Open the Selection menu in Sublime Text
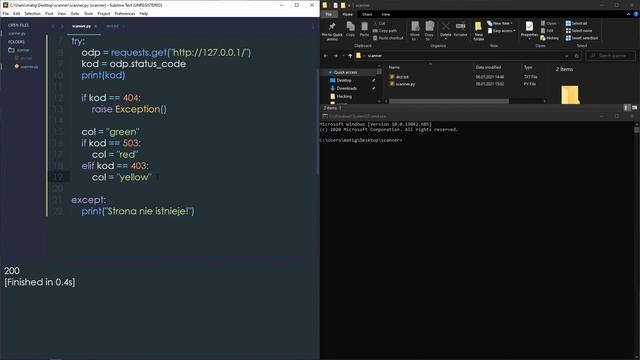640x360 pixels. tap(33, 13)
